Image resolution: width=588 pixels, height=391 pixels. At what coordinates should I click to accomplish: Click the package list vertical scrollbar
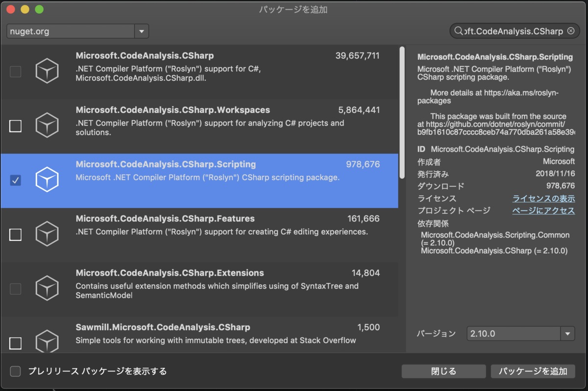[x=402, y=112]
